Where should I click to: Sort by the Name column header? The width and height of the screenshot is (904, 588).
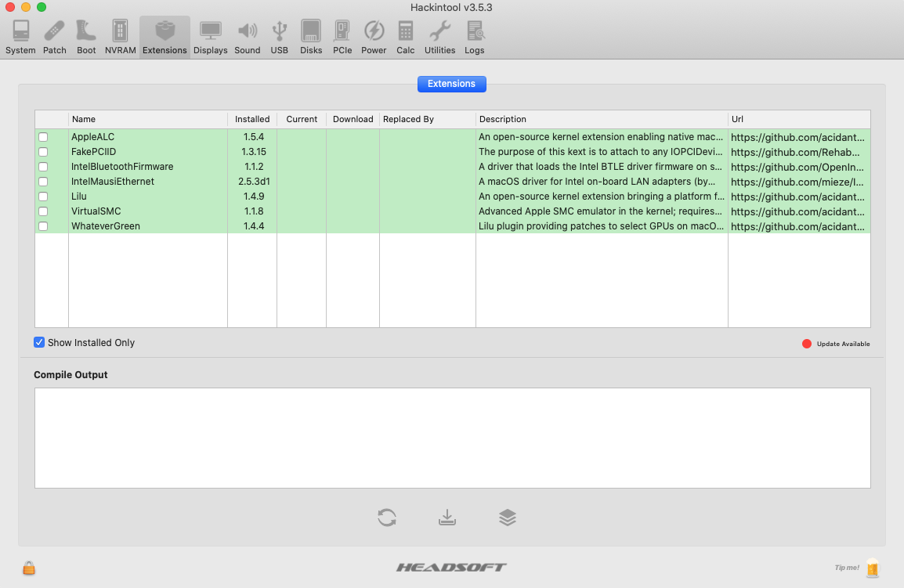tap(147, 119)
